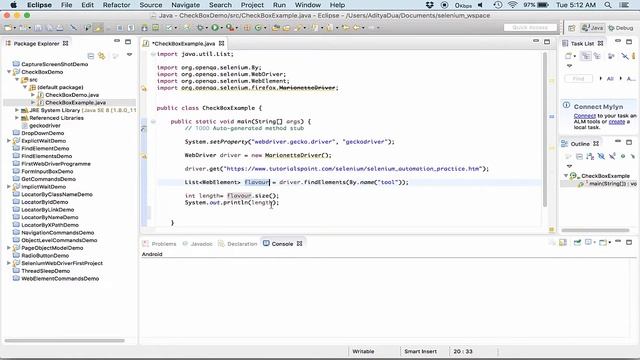640x360 pixels.
Task: Toggle Hide Fields in Outline toolbar
Action: click(x=601, y=156)
